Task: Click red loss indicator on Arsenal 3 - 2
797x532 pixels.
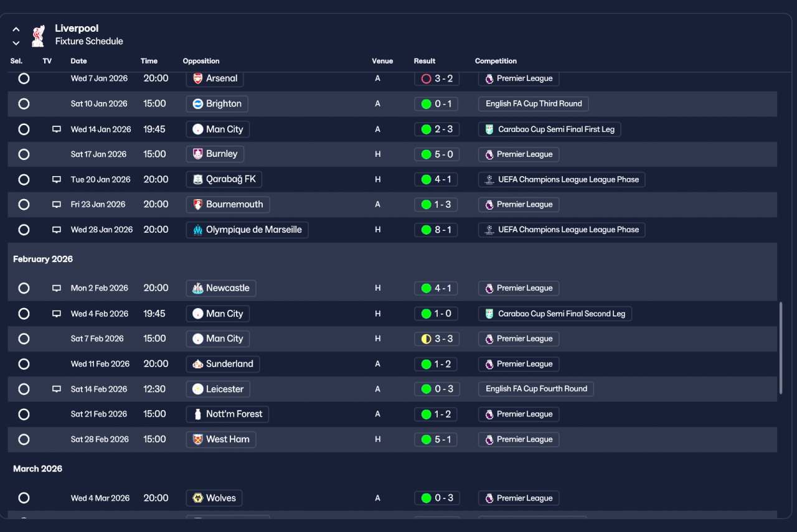Action: (x=427, y=78)
